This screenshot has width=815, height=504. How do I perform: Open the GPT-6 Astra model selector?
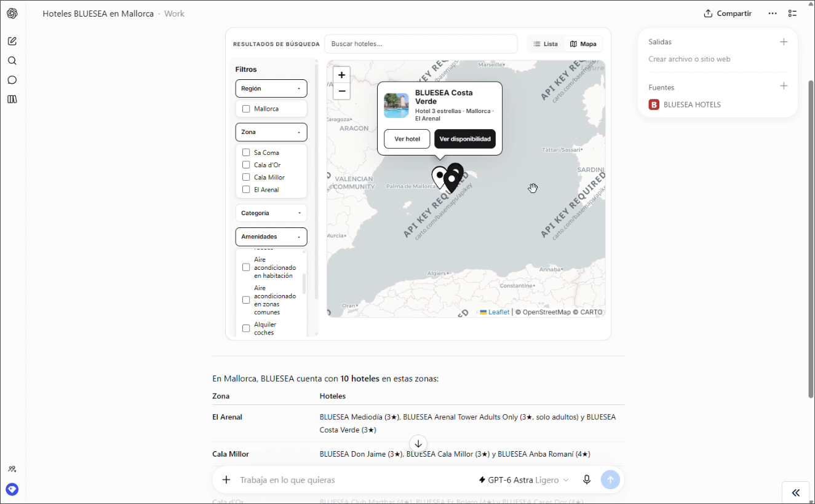pyautogui.click(x=524, y=480)
